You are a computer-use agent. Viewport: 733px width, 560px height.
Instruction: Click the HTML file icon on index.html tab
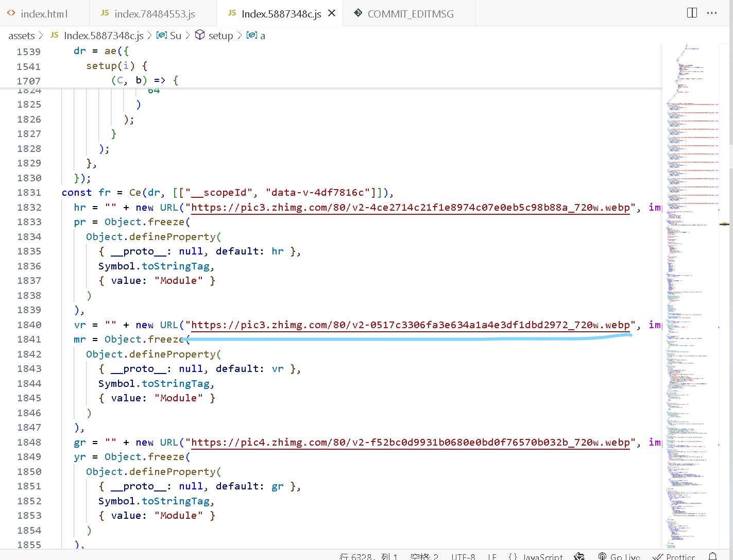[x=11, y=13]
